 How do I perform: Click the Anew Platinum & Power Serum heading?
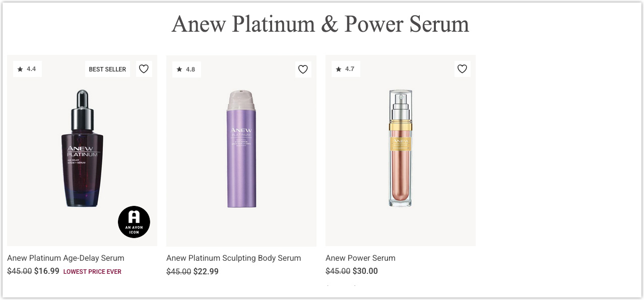coord(321,24)
